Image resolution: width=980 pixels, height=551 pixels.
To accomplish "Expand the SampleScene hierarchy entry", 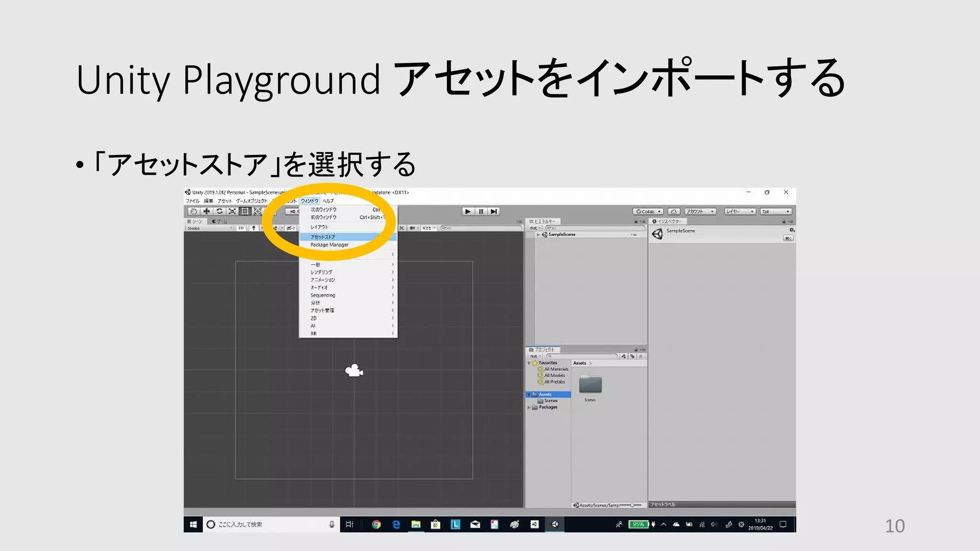I will pos(538,235).
